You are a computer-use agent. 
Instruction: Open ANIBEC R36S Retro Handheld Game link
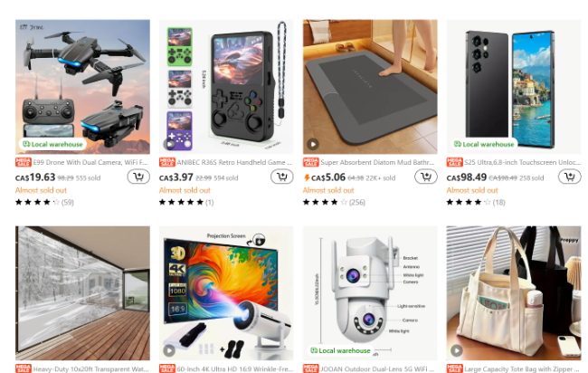point(234,162)
